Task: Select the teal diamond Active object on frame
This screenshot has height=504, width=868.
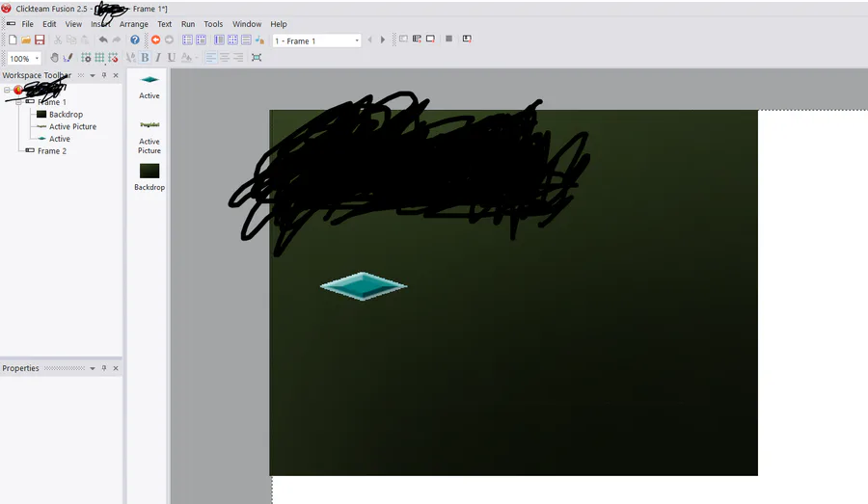Action: [364, 286]
